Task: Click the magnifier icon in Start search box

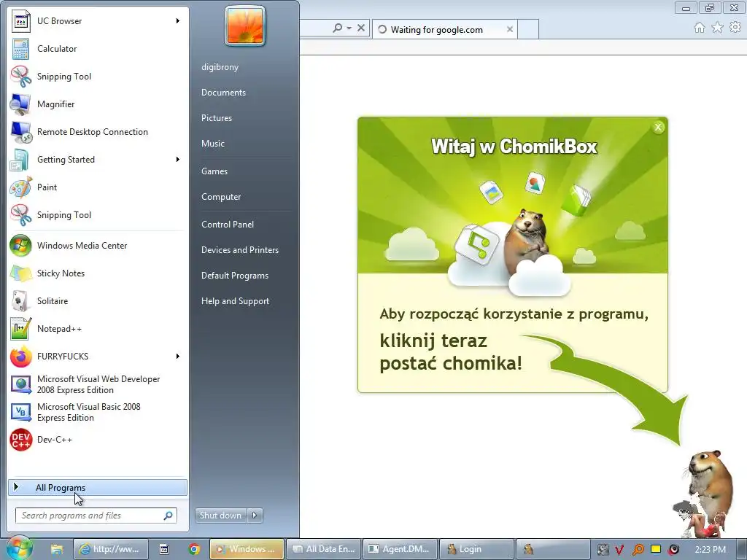Action: click(x=169, y=516)
